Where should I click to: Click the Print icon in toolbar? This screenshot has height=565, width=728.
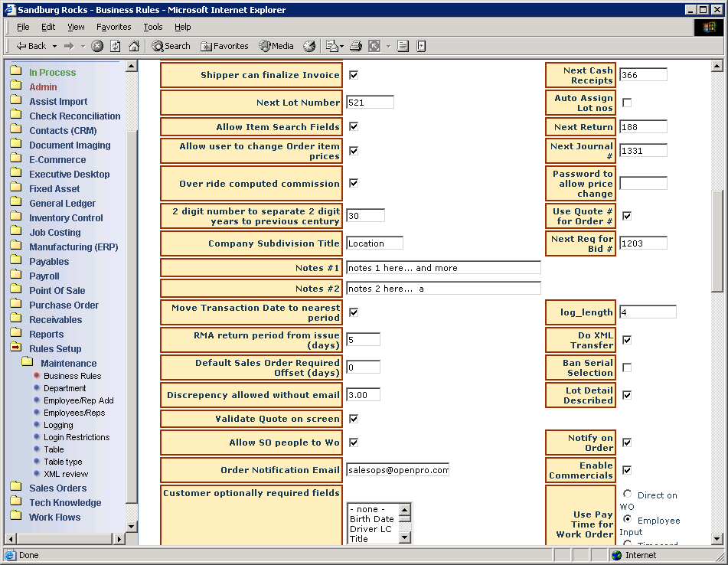356,46
